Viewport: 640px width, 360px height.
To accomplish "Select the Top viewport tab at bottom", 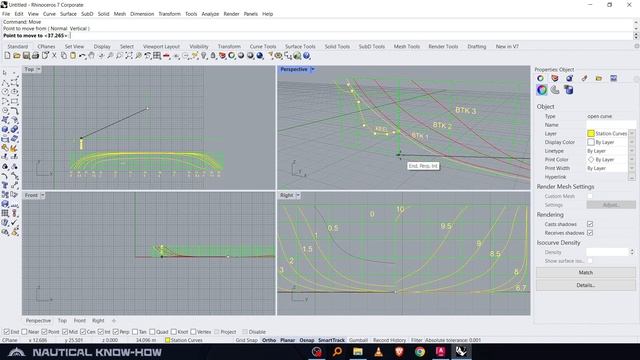I will point(62,321).
